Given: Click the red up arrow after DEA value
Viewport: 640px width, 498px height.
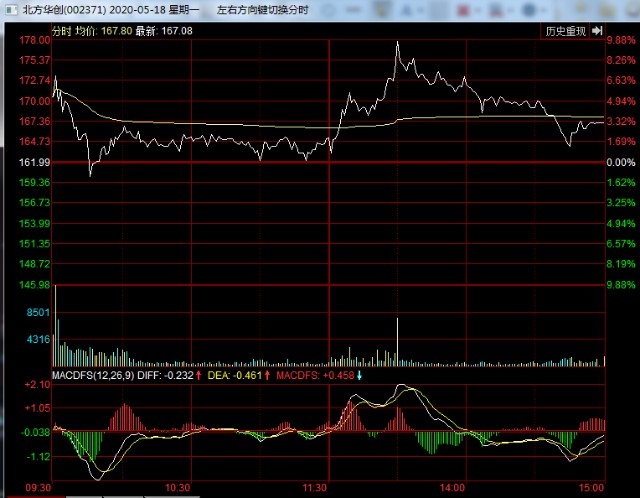Looking at the screenshot, I should click(x=267, y=376).
